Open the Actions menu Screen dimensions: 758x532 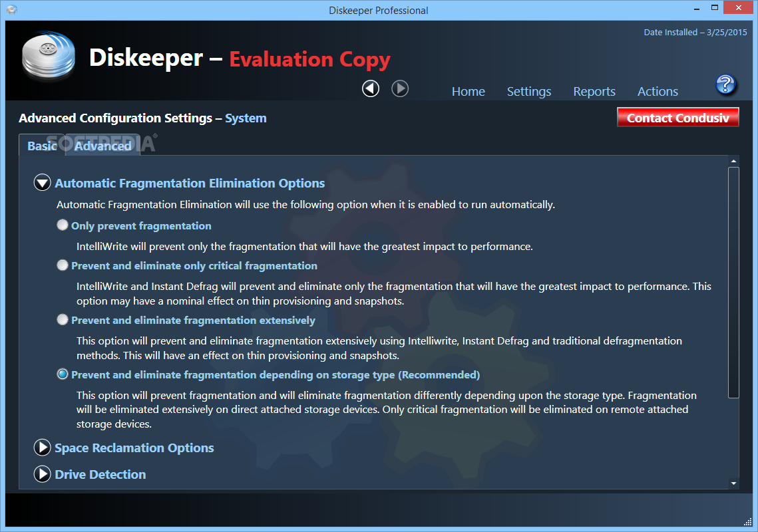click(658, 91)
